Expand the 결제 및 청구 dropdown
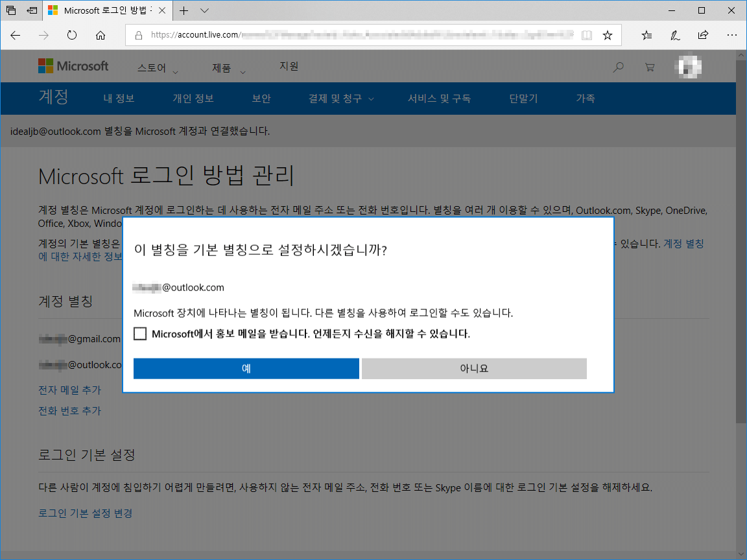The image size is (747, 560). coord(341,99)
